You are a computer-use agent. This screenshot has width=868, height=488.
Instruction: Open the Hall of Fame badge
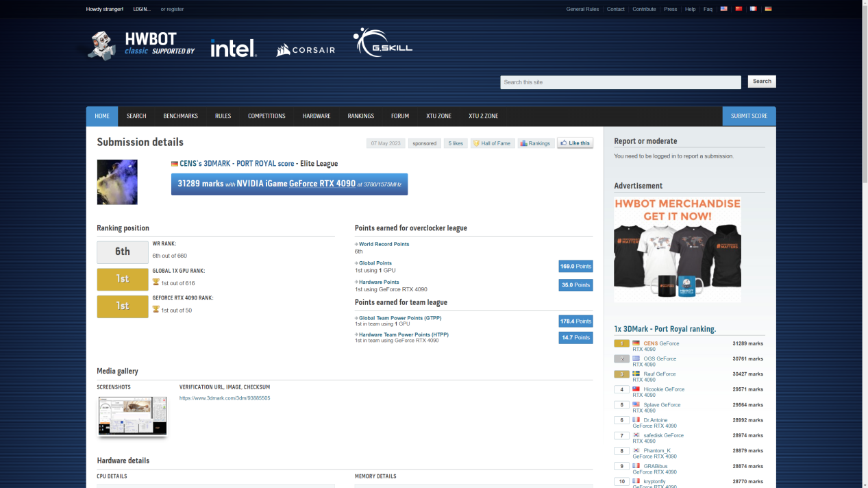click(492, 143)
